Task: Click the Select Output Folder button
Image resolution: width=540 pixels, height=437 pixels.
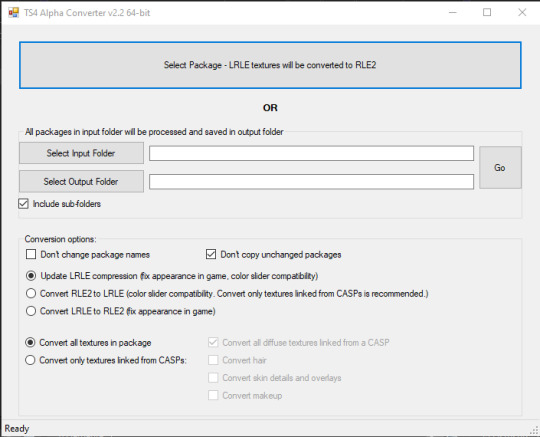Action: tap(81, 181)
